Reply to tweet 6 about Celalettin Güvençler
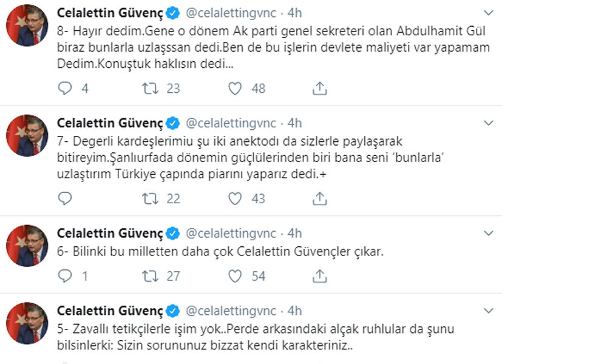 [x=65, y=276]
